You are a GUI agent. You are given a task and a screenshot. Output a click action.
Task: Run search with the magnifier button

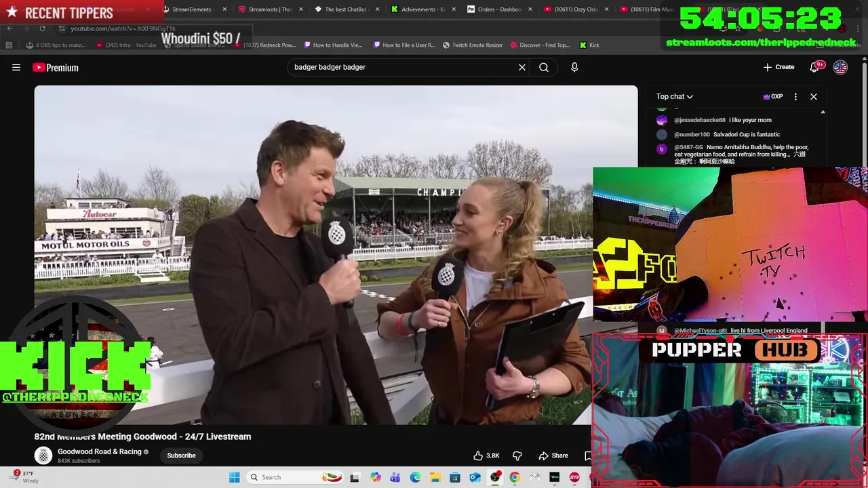[x=544, y=67]
